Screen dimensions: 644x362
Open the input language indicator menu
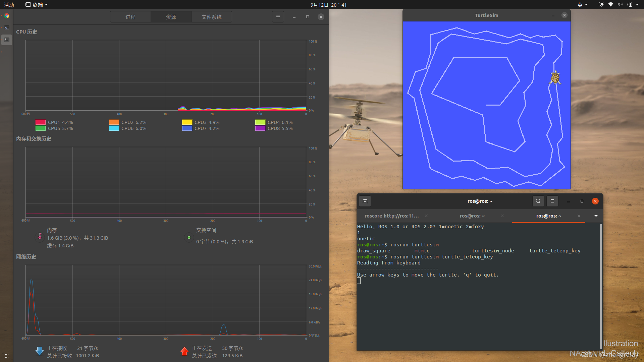pos(582,5)
